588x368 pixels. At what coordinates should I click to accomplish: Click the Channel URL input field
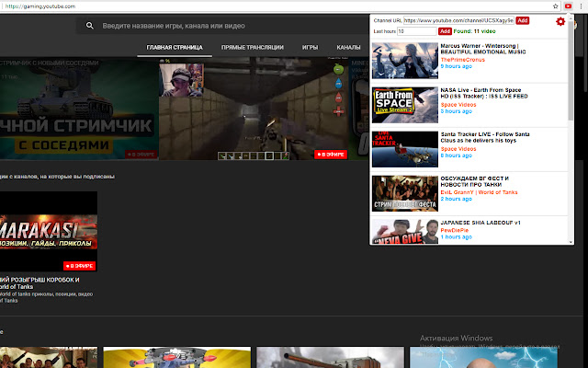[x=458, y=20]
